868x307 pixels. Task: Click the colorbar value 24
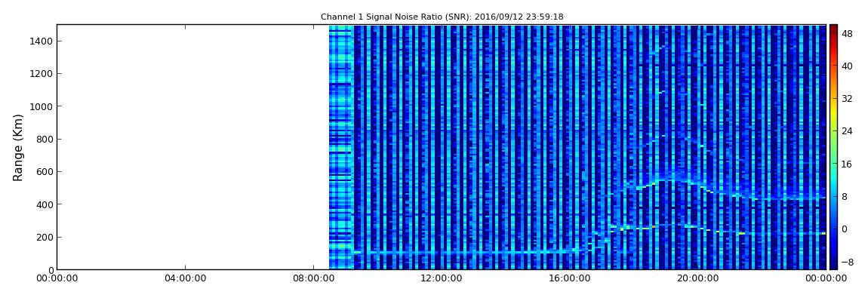(847, 131)
